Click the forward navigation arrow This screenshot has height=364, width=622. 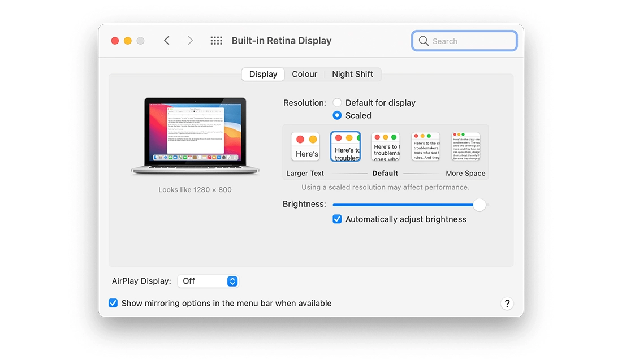point(190,41)
